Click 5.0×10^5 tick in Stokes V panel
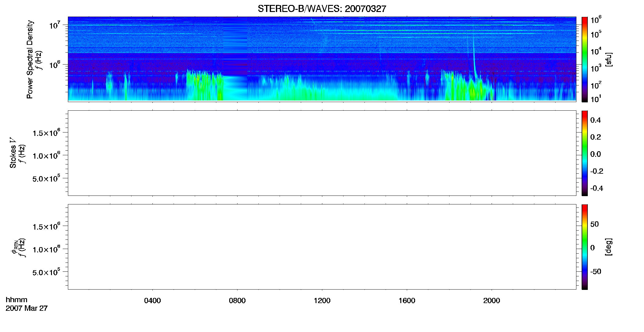The width and height of the screenshot is (644, 332). coord(46,178)
